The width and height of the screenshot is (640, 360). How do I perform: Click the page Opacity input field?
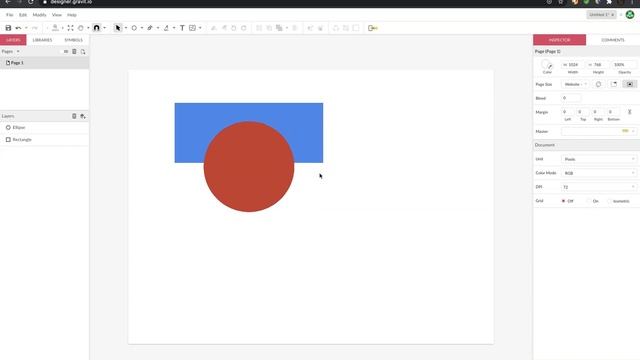click(624, 64)
